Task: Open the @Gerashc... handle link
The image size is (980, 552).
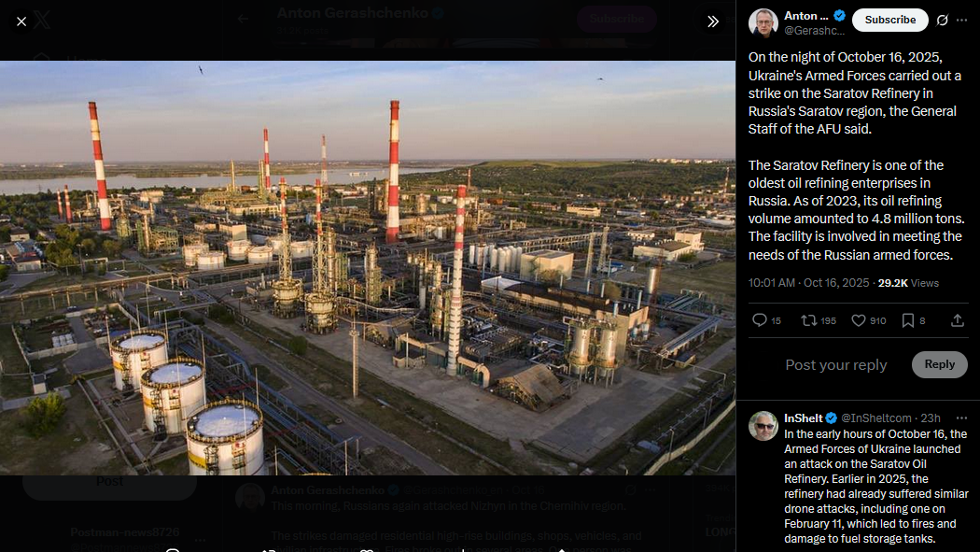Action: [815, 30]
